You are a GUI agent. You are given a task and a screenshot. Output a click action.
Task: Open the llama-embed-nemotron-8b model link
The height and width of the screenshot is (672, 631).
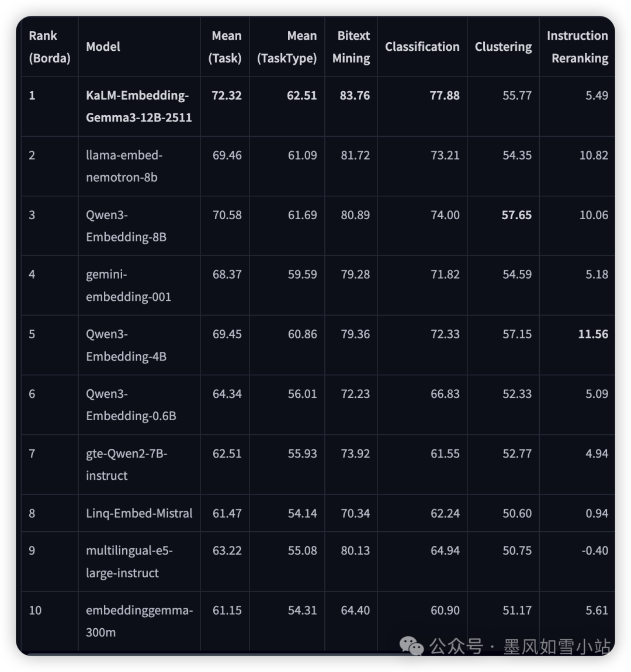(124, 166)
